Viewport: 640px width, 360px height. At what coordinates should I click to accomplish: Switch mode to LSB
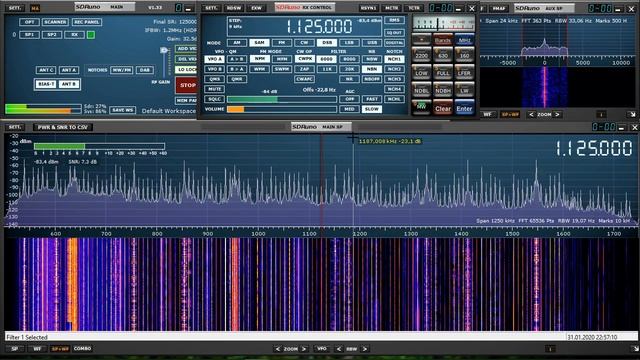pos(349,42)
